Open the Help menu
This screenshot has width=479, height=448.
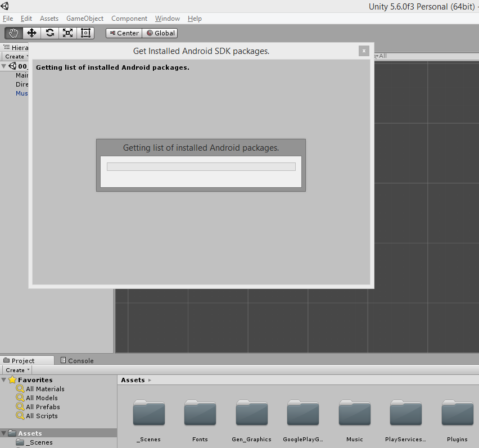[x=195, y=19]
